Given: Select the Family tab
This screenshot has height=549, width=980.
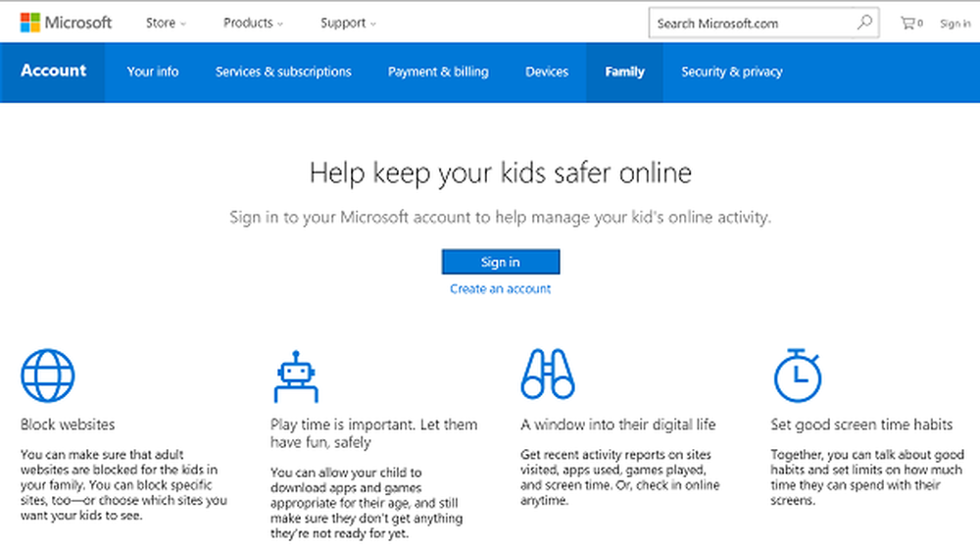Looking at the screenshot, I should pyautogui.click(x=624, y=72).
